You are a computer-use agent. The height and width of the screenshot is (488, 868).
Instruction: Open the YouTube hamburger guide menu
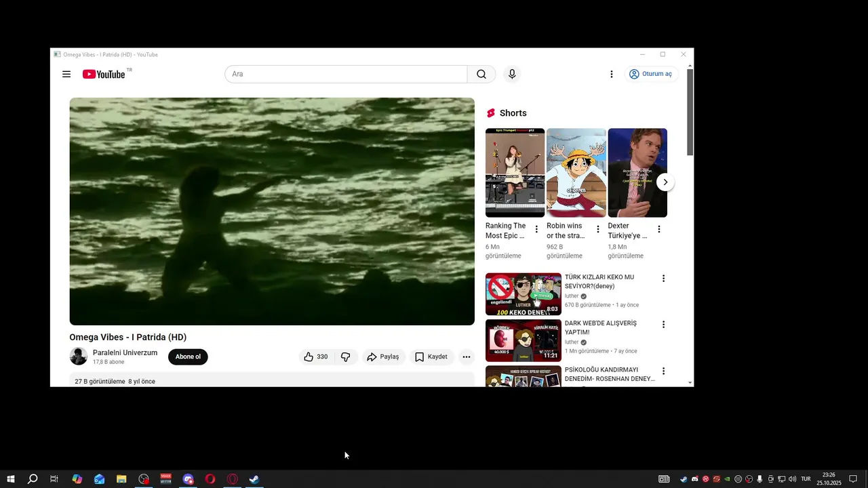click(x=66, y=74)
